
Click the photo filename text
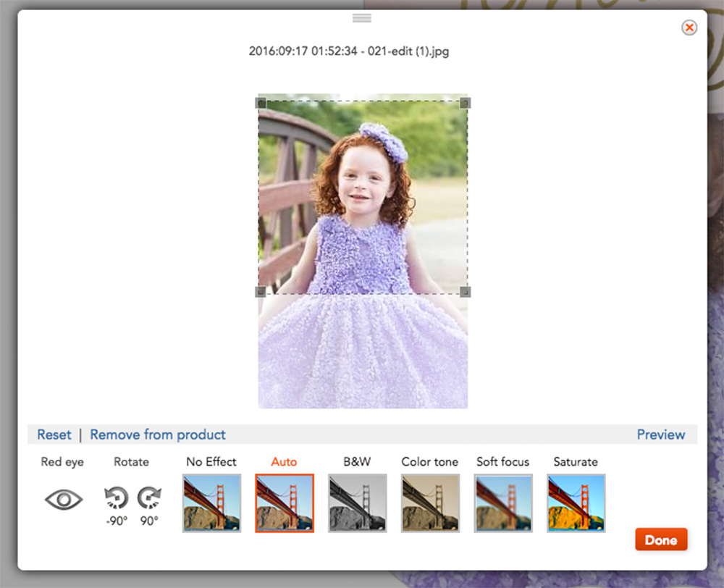pos(349,51)
